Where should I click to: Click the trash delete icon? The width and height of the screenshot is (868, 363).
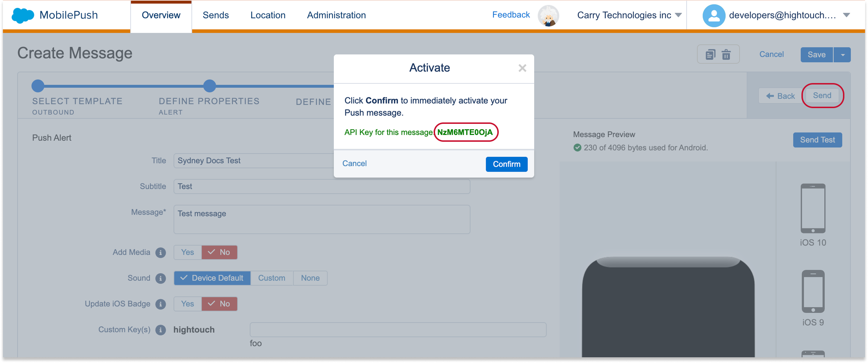tap(726, 55)
